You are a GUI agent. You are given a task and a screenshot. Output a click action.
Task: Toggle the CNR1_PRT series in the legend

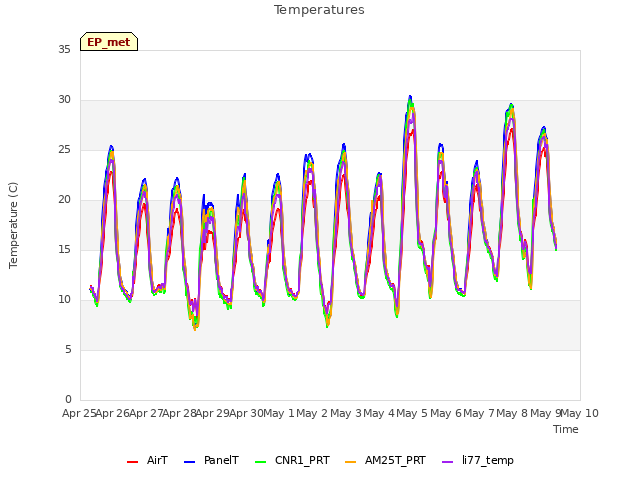pos(292,461)
